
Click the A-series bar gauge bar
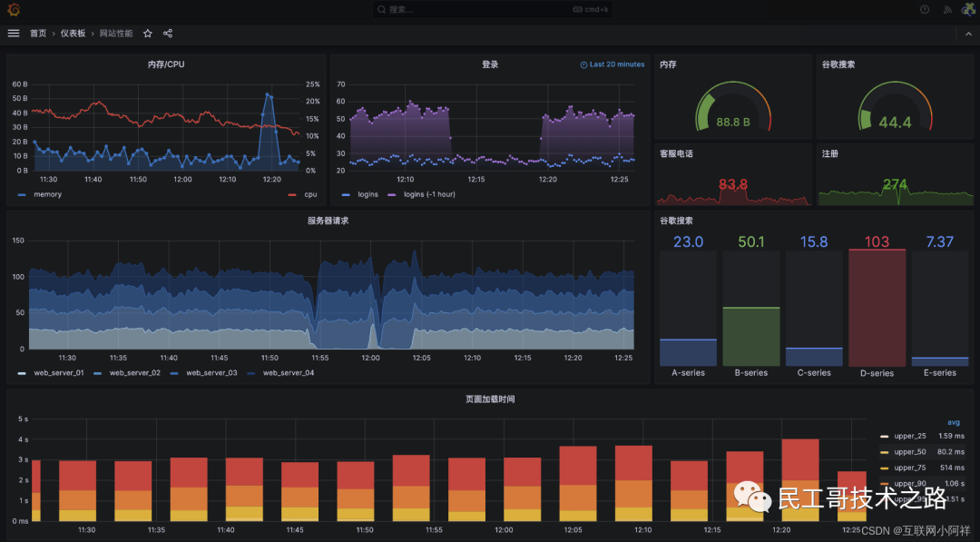(688, 352)
